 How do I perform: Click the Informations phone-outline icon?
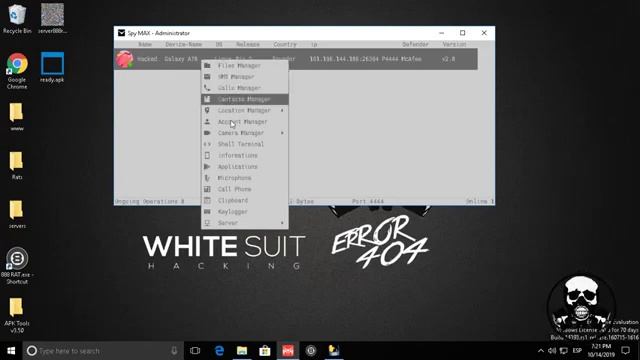pyautogui.click(x=207, y=156)
